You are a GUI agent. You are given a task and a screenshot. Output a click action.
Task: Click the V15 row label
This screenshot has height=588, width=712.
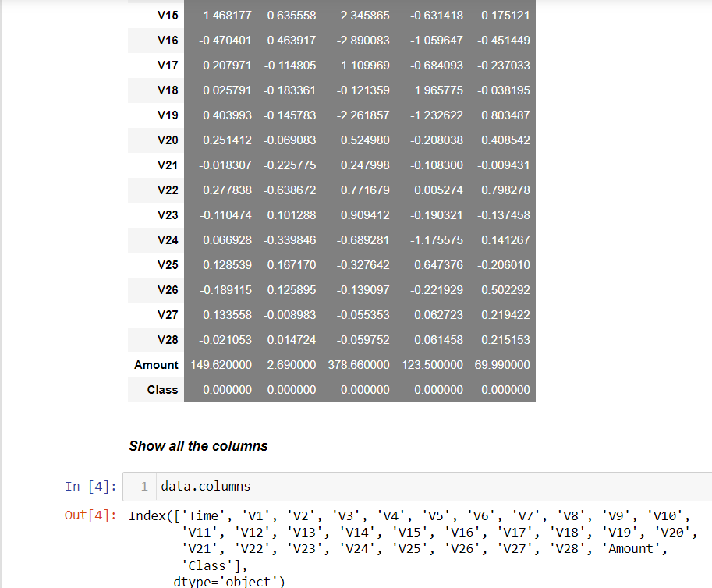pyautogui.click(x=167, y=15)
